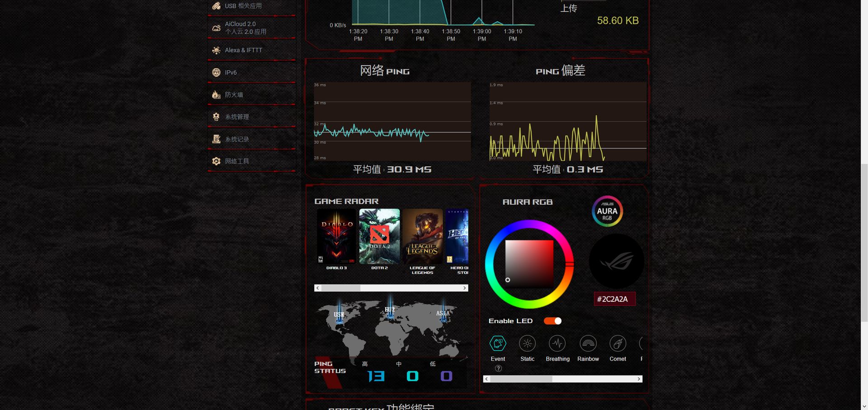Click left arrow of Game Radar scrollbar
868x410 pixels.
(x=318, y=288)
